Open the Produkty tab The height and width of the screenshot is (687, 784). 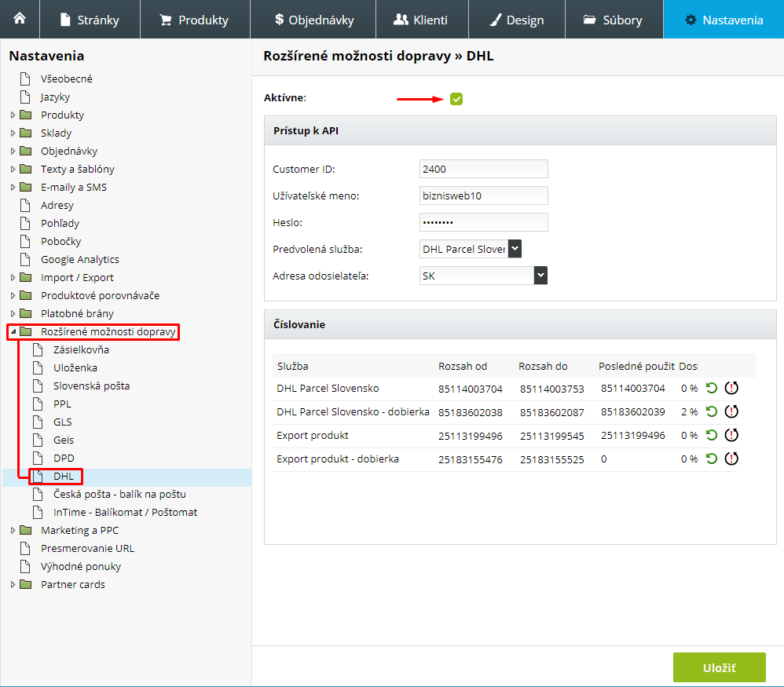pos(195,20)
